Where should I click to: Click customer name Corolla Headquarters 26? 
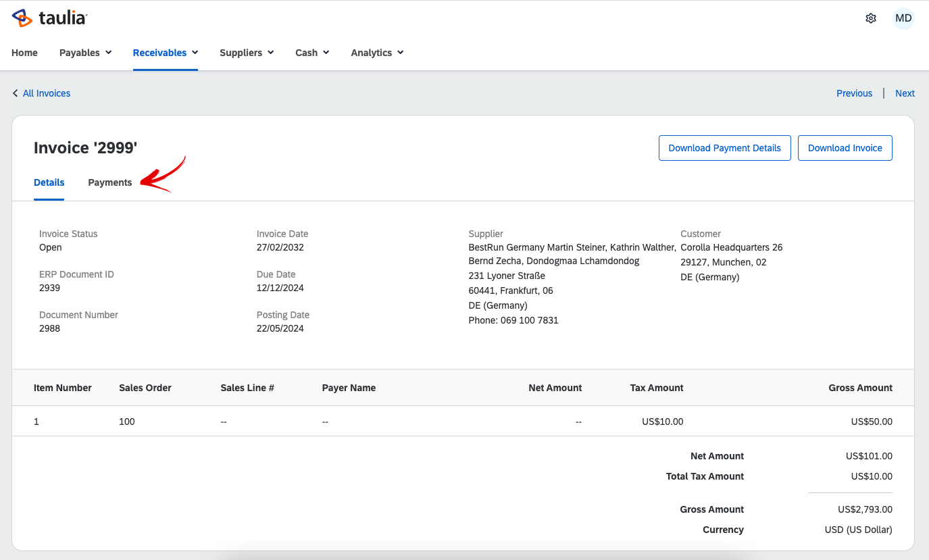732,247
